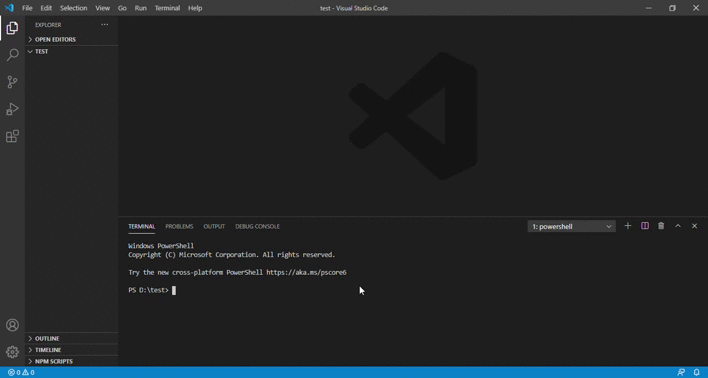This screenshot has height=378, width=708.
Task: Open the Selection menu
Action: click(x=74, y=8)
